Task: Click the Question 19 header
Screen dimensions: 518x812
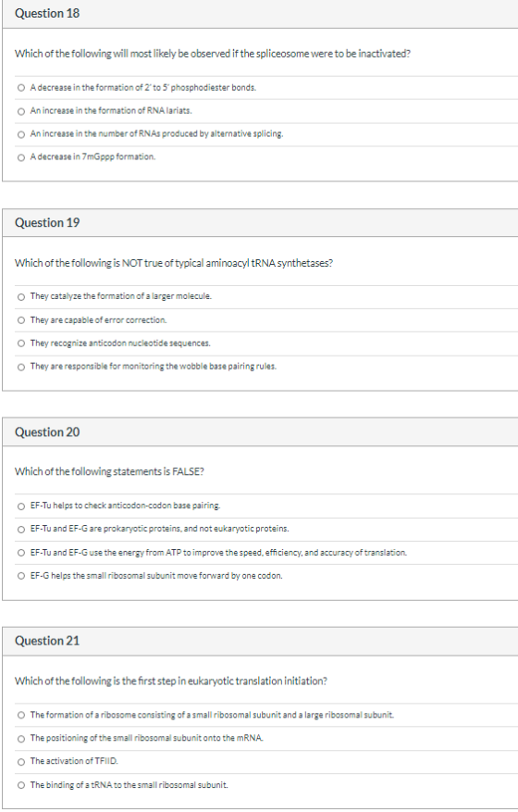Action: click(x=47, y=223)
